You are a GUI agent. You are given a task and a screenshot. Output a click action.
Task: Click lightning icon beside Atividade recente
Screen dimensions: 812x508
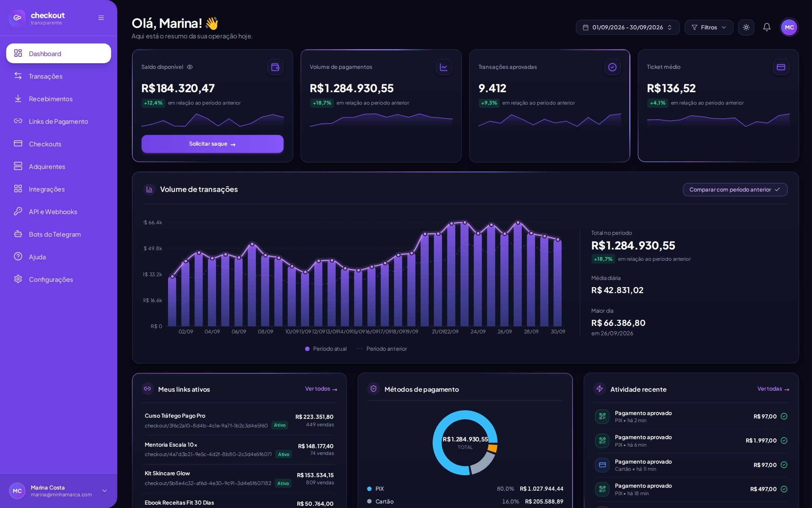click(x=600, y=389)
